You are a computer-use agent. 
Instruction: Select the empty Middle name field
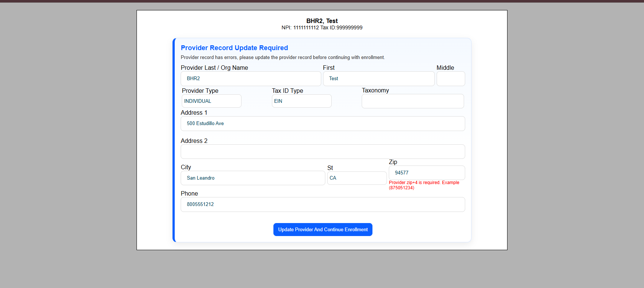(450, 79)
